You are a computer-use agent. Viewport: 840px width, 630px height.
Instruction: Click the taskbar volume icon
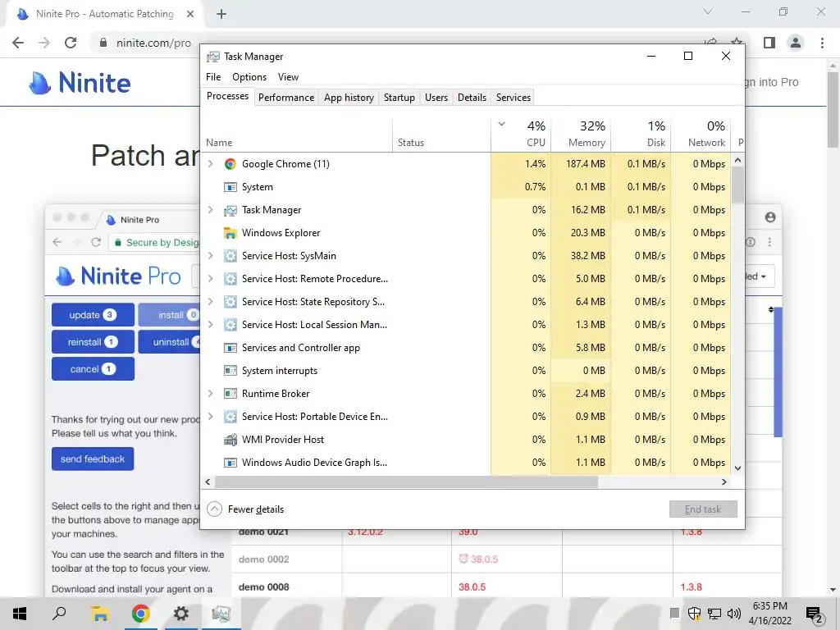tap(734, 614)
